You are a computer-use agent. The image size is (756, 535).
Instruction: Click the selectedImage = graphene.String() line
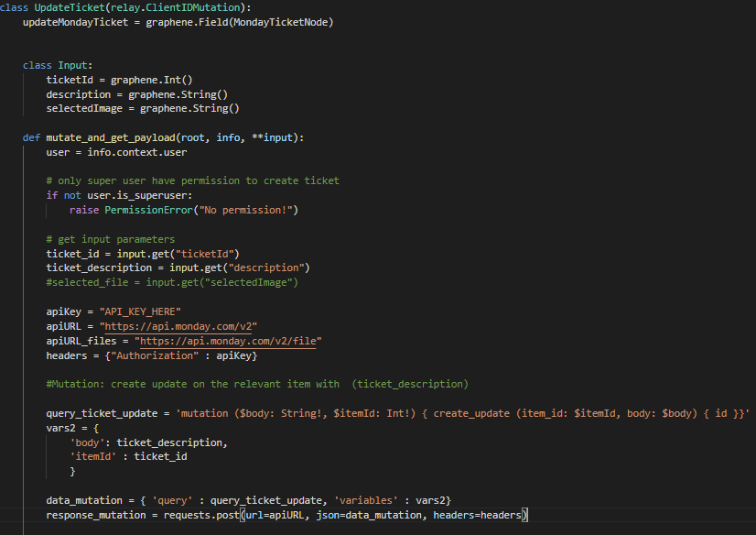[x=143, y=108]
